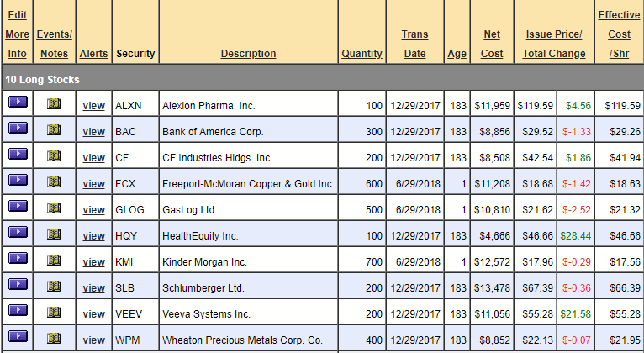
Task: Sort the table by Quantity
Action: tap(362, 54)
